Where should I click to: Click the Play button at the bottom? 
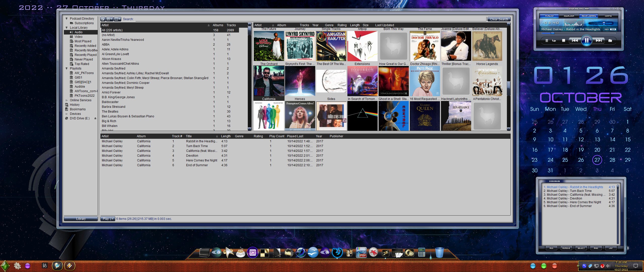[105, 219]
